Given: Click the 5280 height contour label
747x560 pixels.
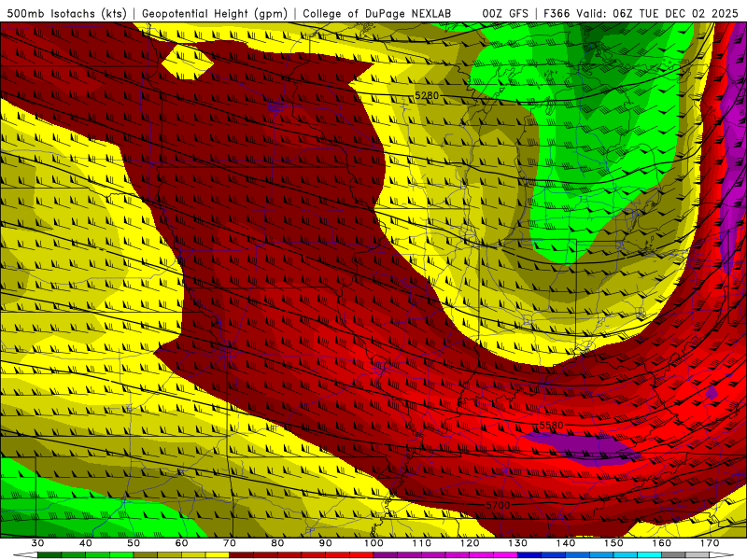Looking at the screenshot, I should (x=427, y=96).
